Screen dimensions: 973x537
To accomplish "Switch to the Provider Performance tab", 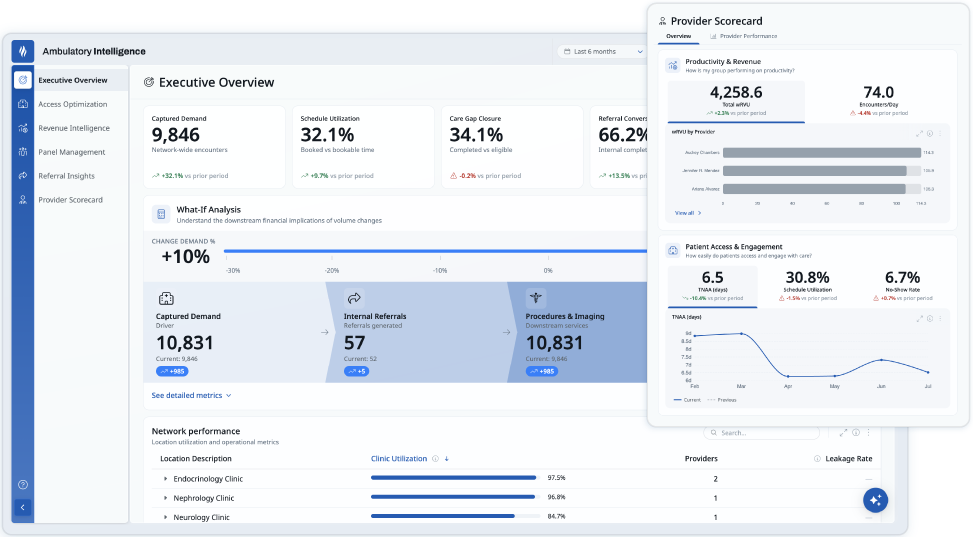I will 743,36.
